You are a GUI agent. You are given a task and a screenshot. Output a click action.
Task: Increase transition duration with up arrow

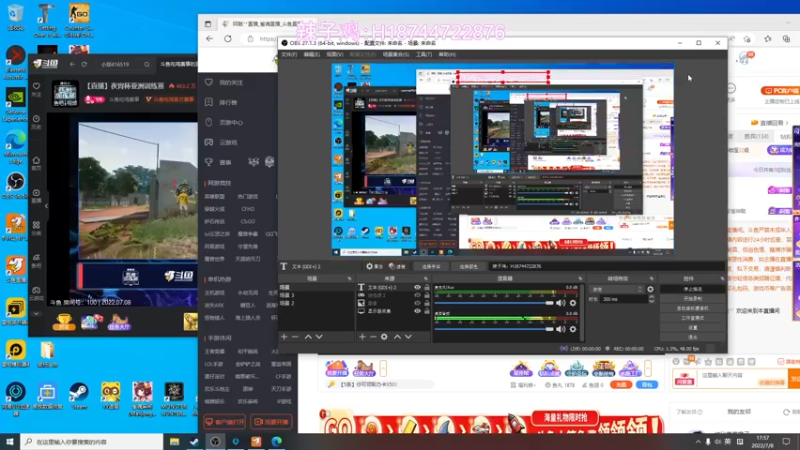(651, 297)
